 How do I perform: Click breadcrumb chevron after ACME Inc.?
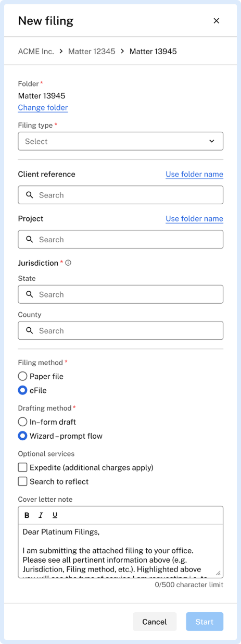point(61,51)
